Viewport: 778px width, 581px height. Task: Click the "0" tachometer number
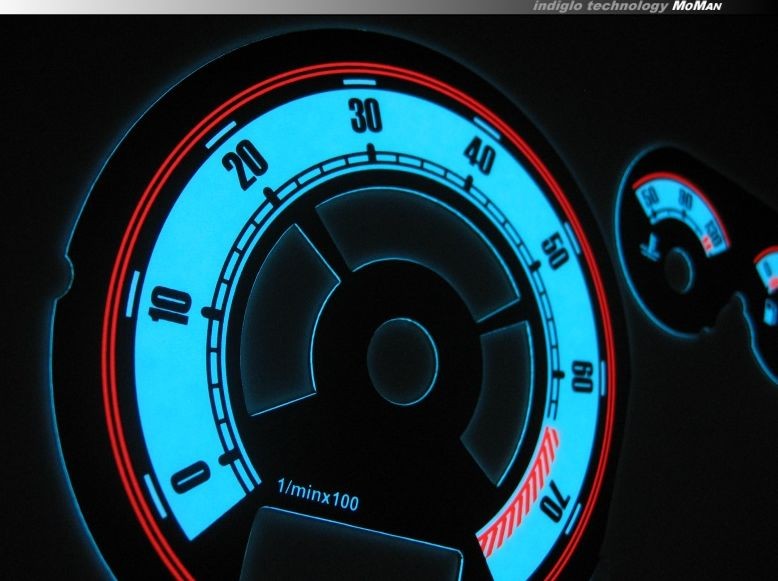point(191,476)
